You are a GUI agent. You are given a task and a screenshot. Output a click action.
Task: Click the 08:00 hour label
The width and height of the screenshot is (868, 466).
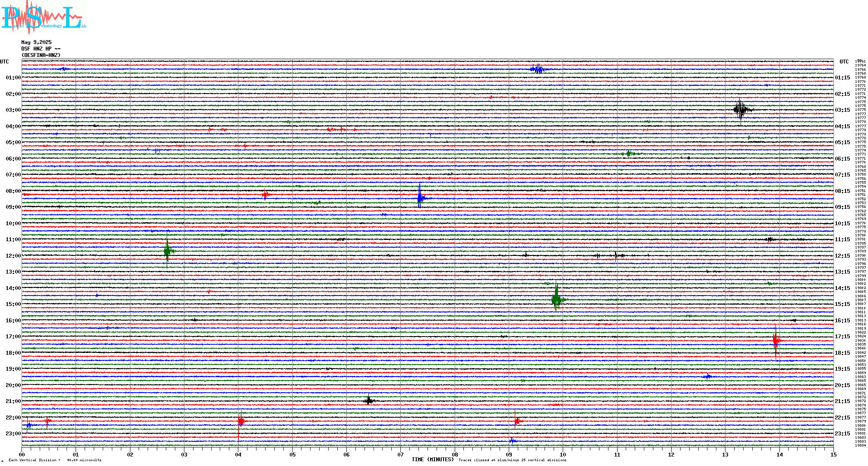click(x=13, y=191)
